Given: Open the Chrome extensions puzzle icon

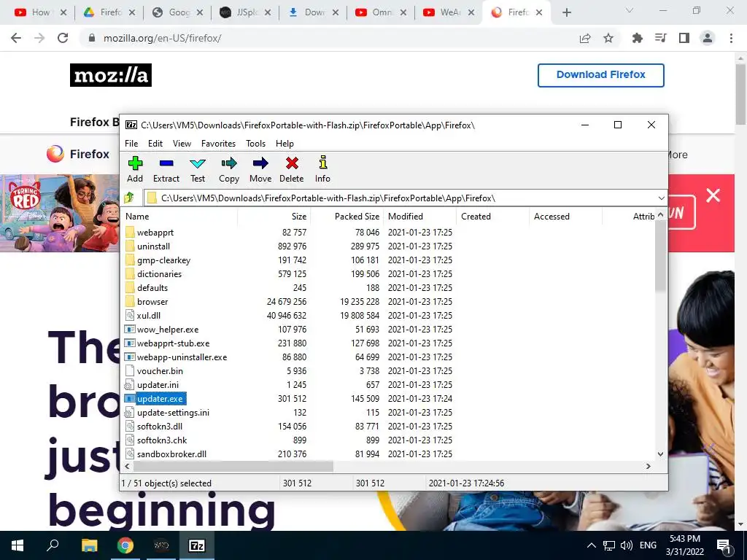Looking at the screenshot, I should coord(637,38).
